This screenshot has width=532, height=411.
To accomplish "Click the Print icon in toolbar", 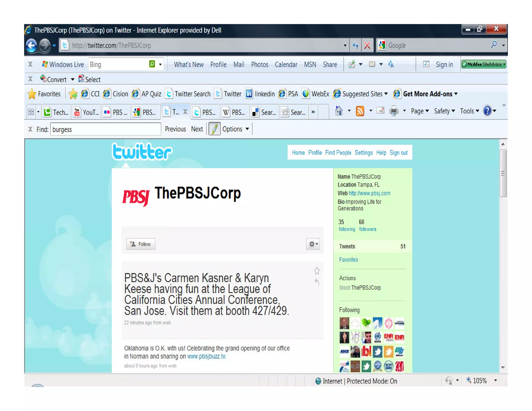I will pyautogui.click(x=394, y=111).
